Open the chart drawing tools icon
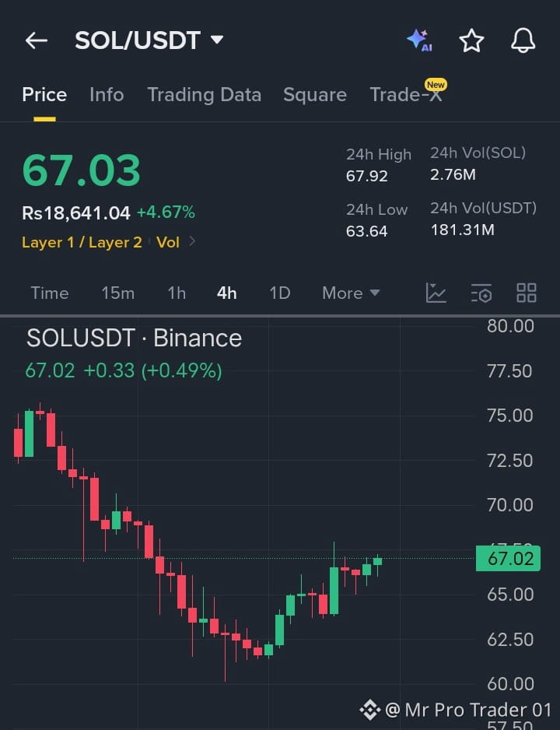Viewport: 560px width, 730px height. pyautogui.click(x=436, y=293)
